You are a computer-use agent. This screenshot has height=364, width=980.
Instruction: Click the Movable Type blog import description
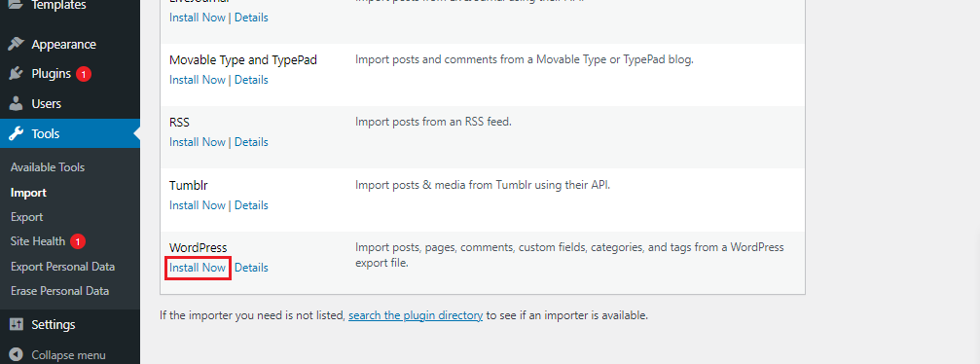(x=525, y=60)
